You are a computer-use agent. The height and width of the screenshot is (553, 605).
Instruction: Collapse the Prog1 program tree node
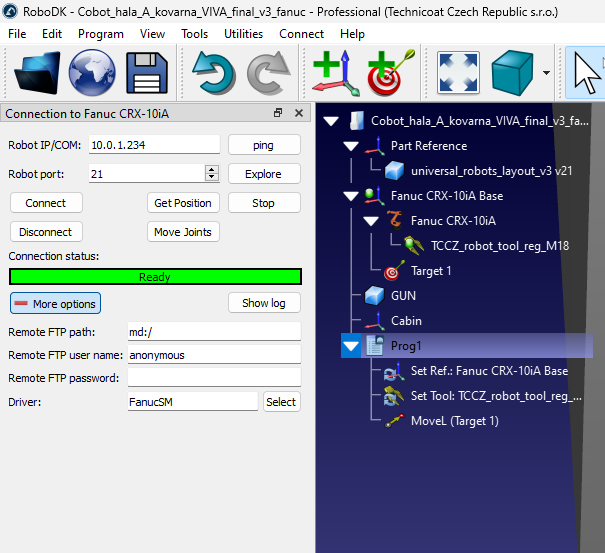tap(350, 346)
